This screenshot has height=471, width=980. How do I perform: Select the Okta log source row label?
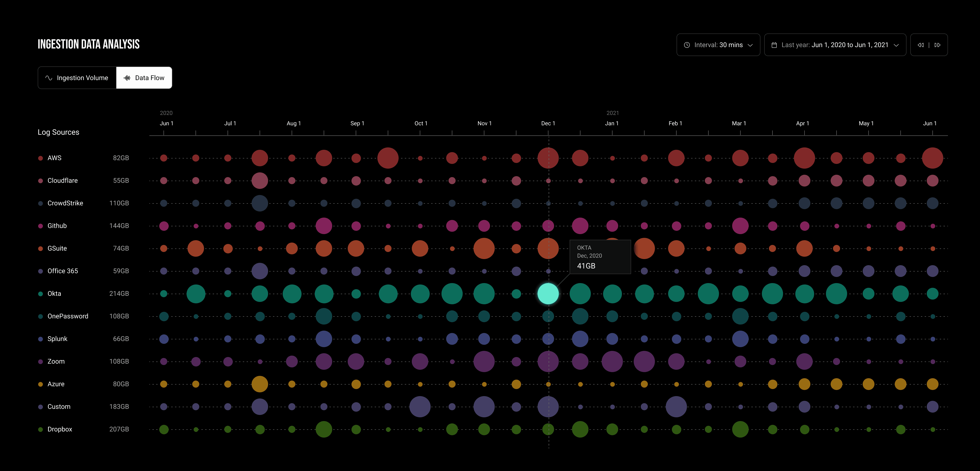pos(54,294)
